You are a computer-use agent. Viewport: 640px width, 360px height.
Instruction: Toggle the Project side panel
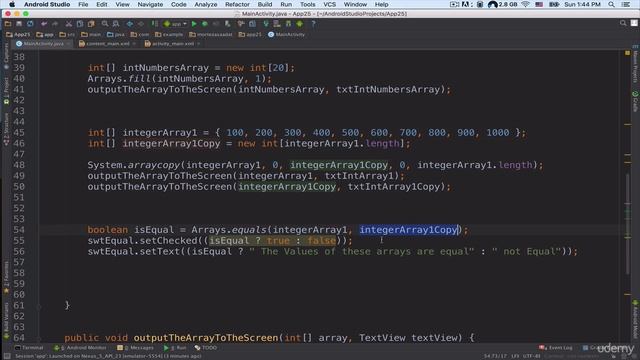[6, 90]
